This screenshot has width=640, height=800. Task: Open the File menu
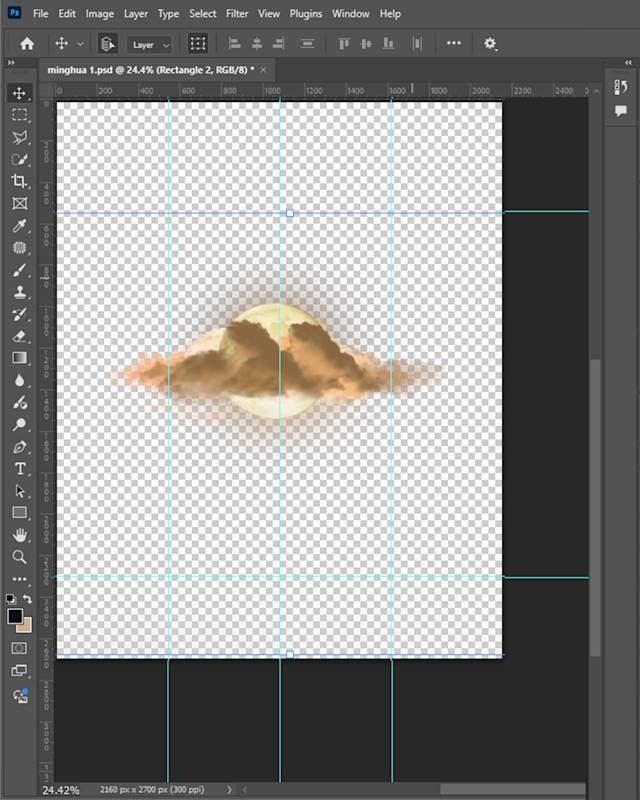point(40,14)
